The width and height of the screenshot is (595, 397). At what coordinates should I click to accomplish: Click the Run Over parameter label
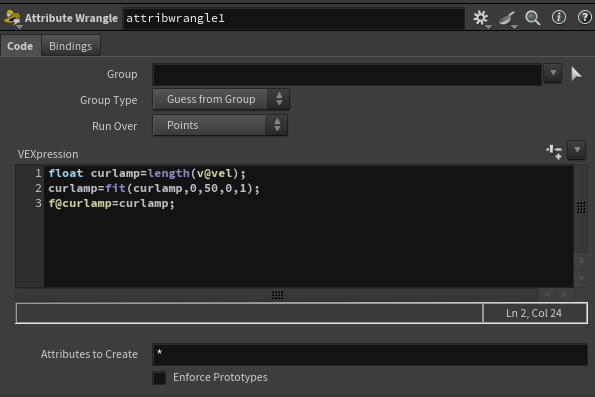click(114, 126)
